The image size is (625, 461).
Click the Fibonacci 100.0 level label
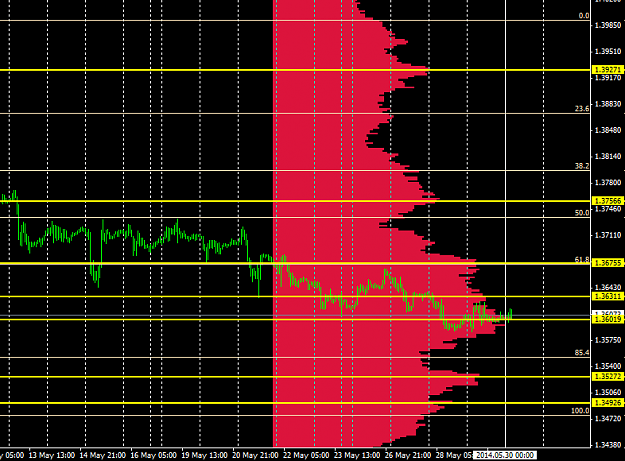tap(580, 411)
